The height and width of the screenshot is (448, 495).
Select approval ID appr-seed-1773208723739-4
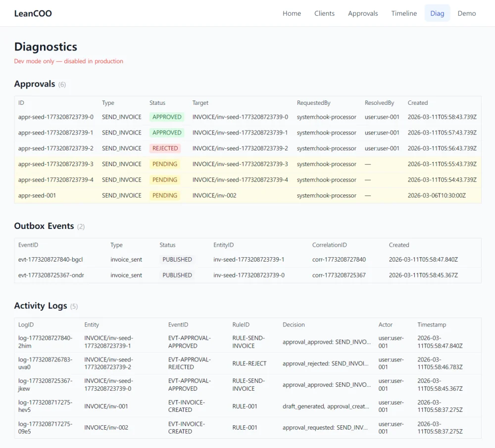tap(56, 179)
